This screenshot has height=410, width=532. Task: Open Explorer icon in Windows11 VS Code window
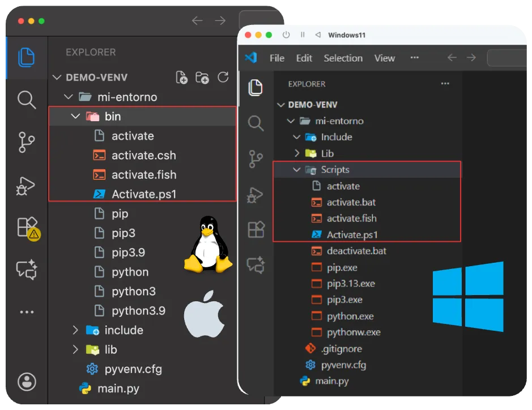coord(256,87)
